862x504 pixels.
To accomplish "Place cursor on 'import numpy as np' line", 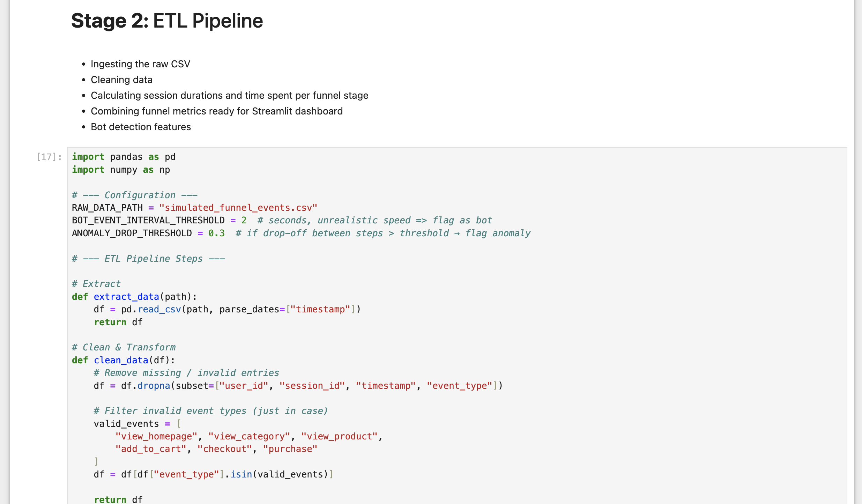I will pyautogui.click(x=121, y=170).
